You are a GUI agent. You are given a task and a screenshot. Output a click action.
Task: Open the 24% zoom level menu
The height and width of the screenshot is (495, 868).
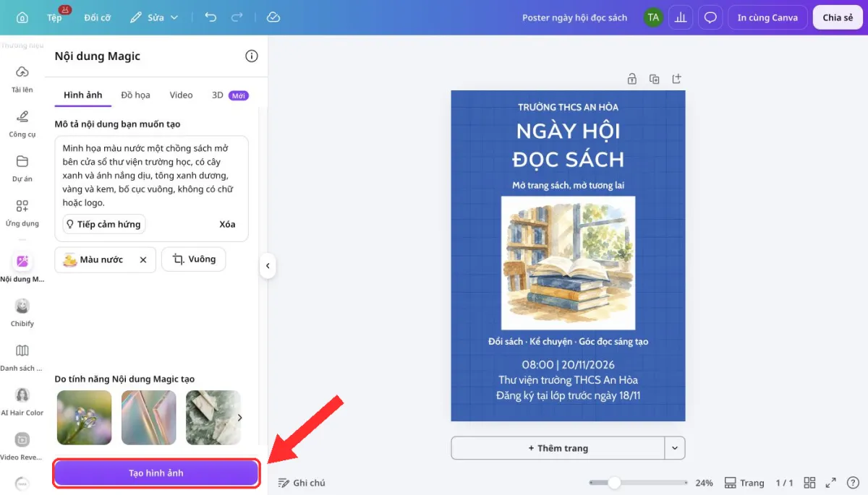(x=704, y=483)
